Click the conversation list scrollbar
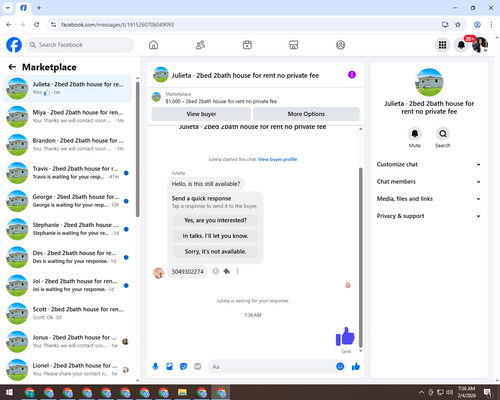 coord(138,149)
